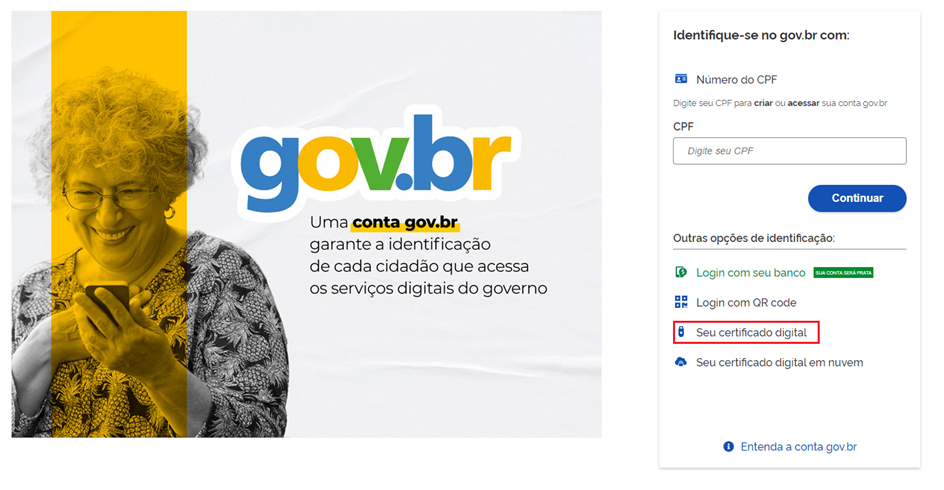Click the gov.br logo in banner
The height and width of the screenshot is (490, 944).
coord(376,161)
